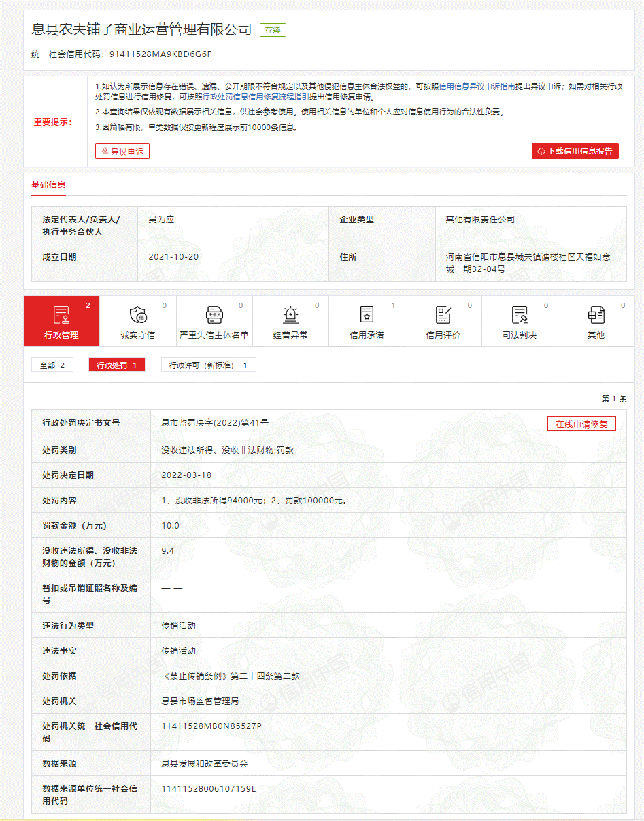644x821 pixels.
Task: Open the 行政处罚信息信用修复流程指引 link
Action: coord(256,97)
